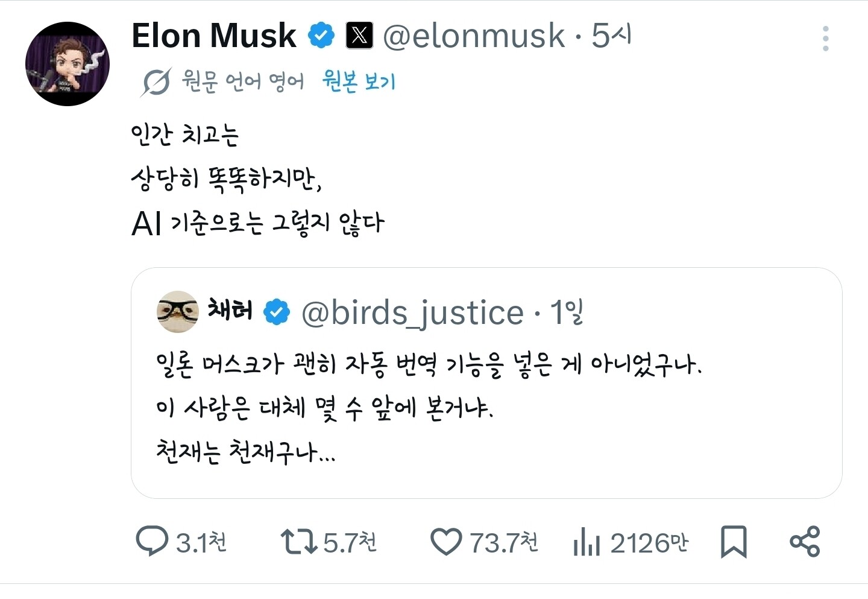Open the quoted post text body
The height and width of the screenshot is (599, 868).
tap(428, 408)
